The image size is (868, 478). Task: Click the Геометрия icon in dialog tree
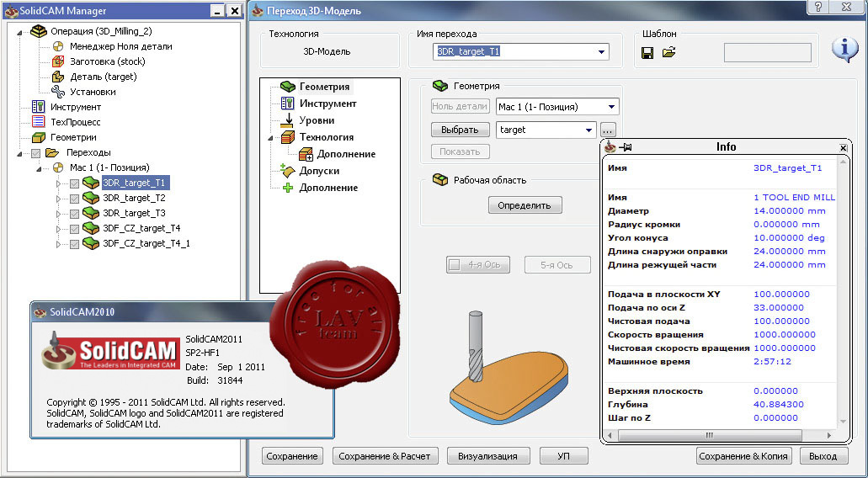[x=288, y=87]
